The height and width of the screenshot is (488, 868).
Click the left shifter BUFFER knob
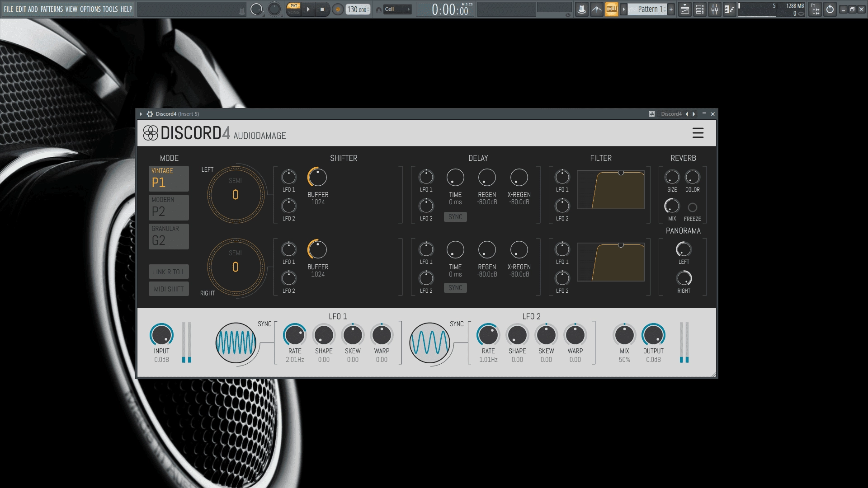tap(318, 177)
